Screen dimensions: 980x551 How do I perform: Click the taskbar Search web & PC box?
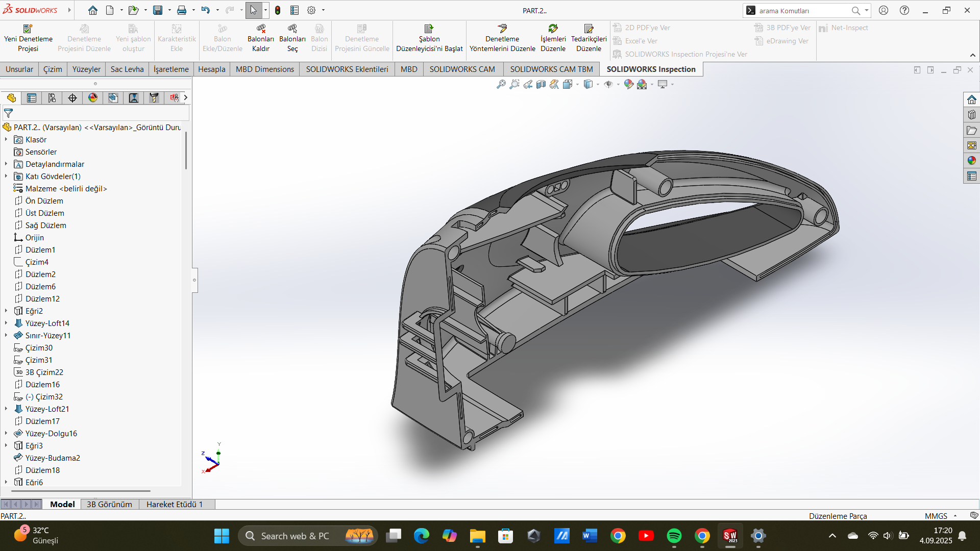tap(308, 536)
